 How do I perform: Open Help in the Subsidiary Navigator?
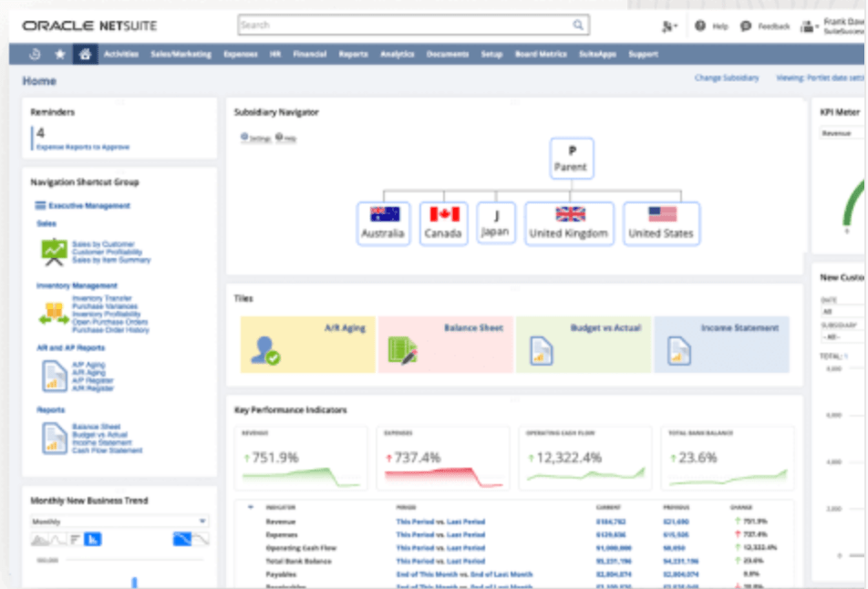[286, 138]
